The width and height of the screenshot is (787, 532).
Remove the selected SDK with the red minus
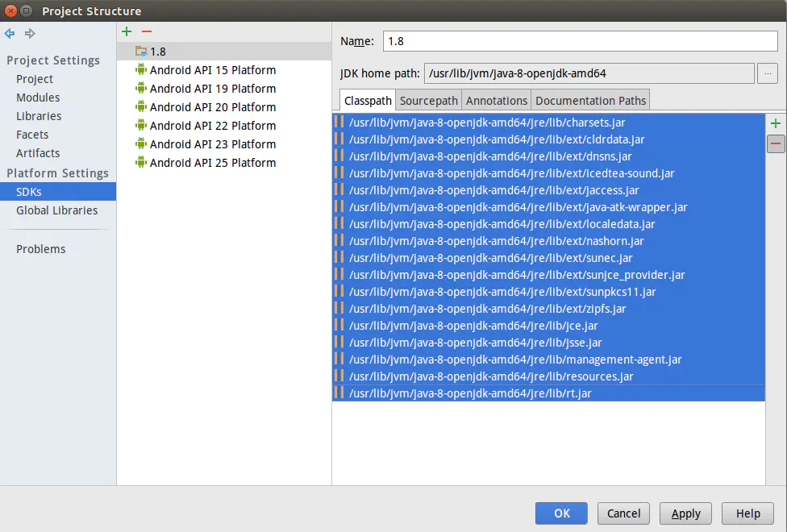[147, 31]
